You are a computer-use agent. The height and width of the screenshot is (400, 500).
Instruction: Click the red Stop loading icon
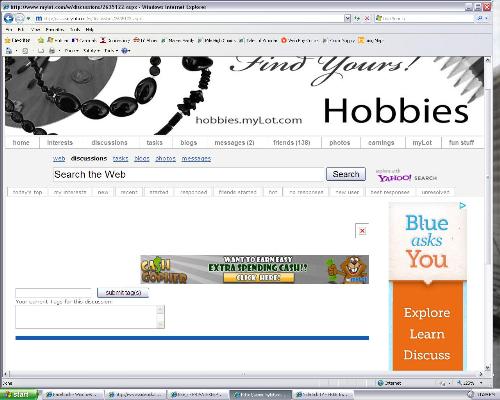367,18
